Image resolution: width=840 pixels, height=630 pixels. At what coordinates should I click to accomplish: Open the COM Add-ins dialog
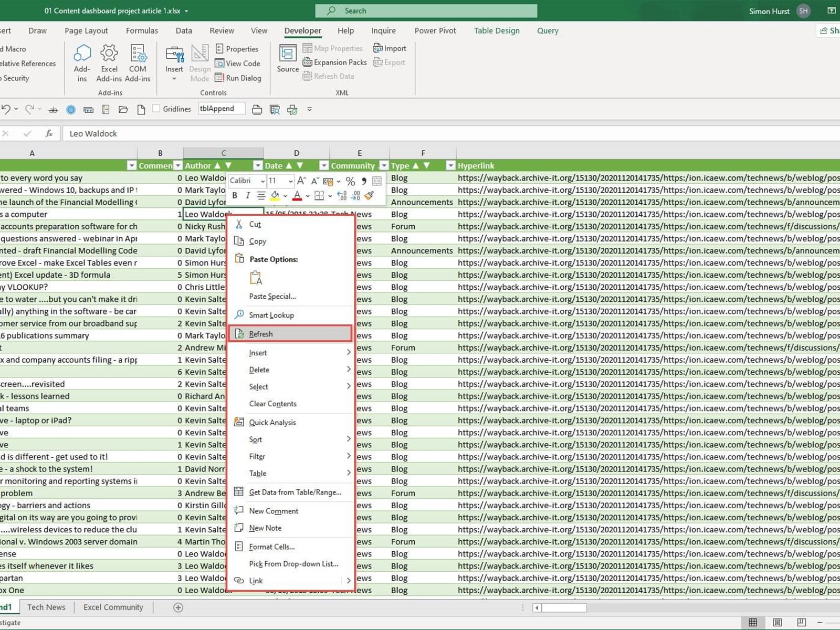pos(138,63)
